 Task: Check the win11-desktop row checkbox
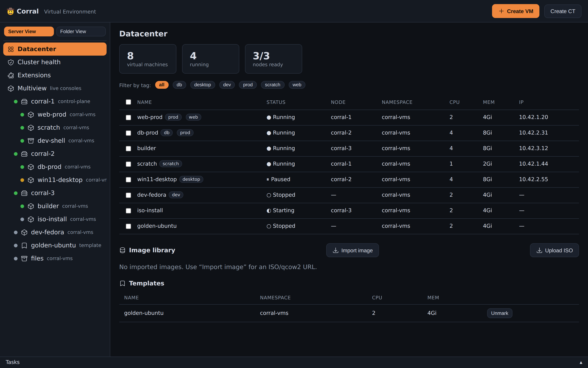[x=128, y=180]
